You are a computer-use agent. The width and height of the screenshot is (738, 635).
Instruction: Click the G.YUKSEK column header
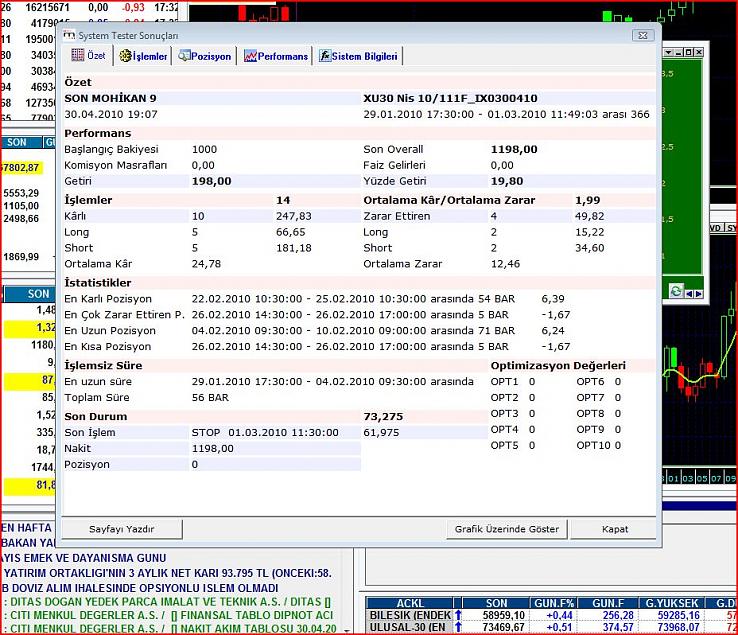(672, 603)
